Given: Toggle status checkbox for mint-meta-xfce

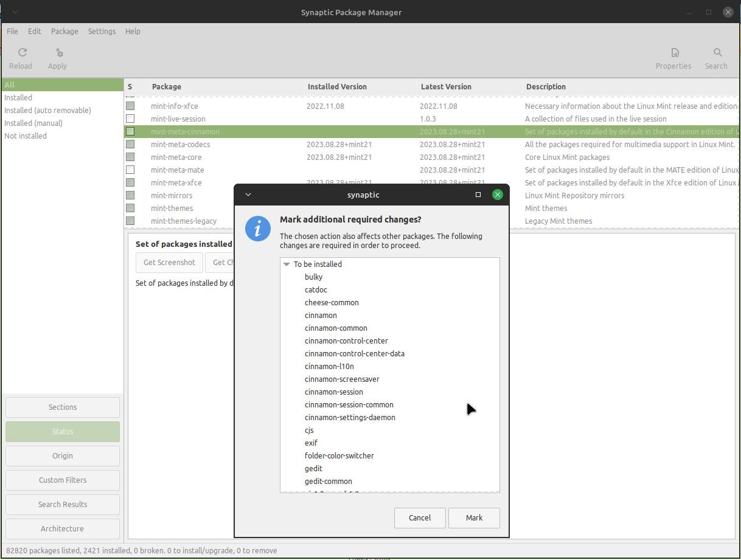Looking at the screenshot, I should tap(130, 182).
